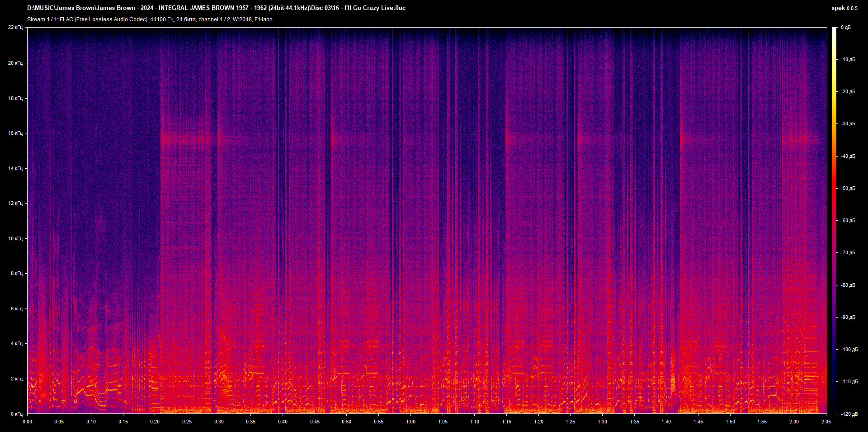Click the 1:40 time axis label

pyautogui.click(x=666, y=422)
